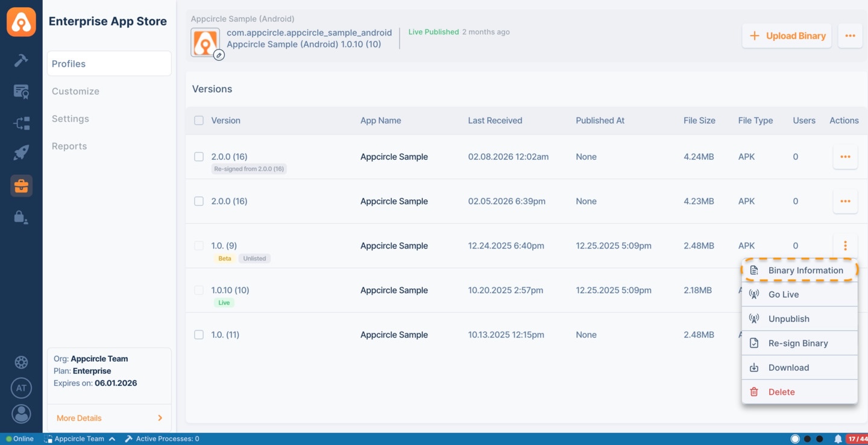Open the Publish rocket icon
The image size is (868, 445).
tap(21, 152)
